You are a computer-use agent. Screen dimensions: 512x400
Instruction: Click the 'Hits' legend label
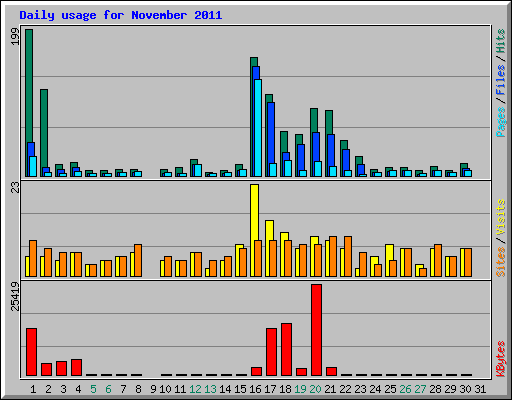click(500, 41)
